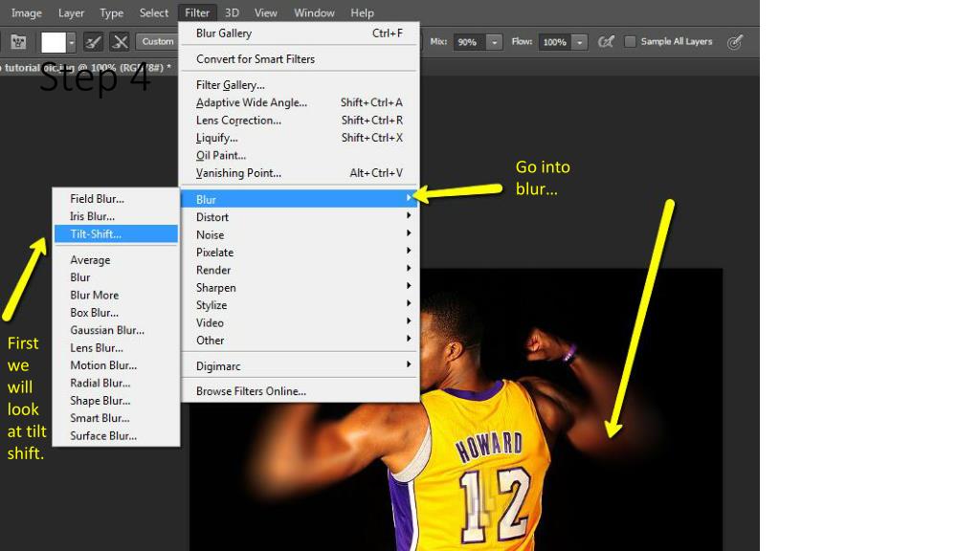Choose Blur Gallery at top of Filter menu
980x551 pixels.
click(300, 33)
